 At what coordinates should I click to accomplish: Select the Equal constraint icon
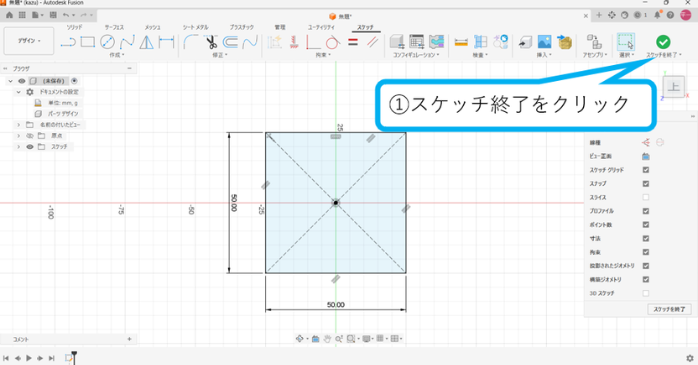(353, 42)
